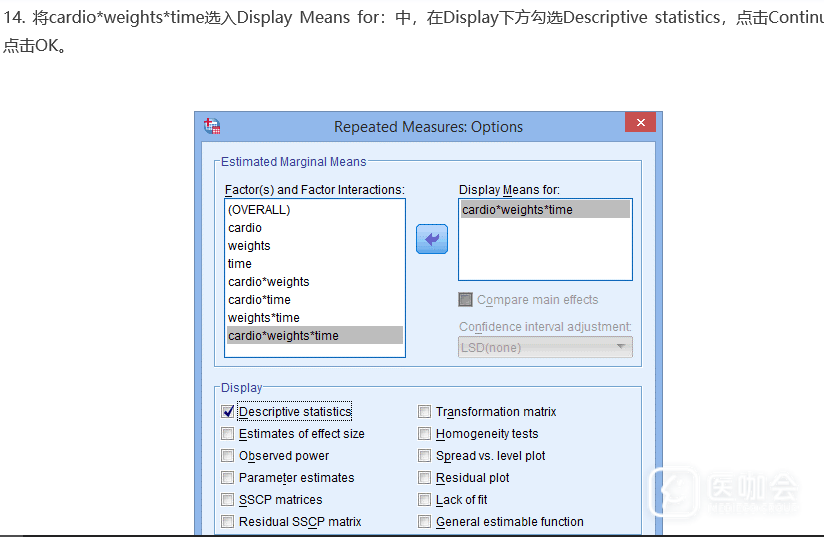Viewport: 824px width, 537px height.
Task: Toggle the Compare main effects checkbox
Action: [466, 300]
